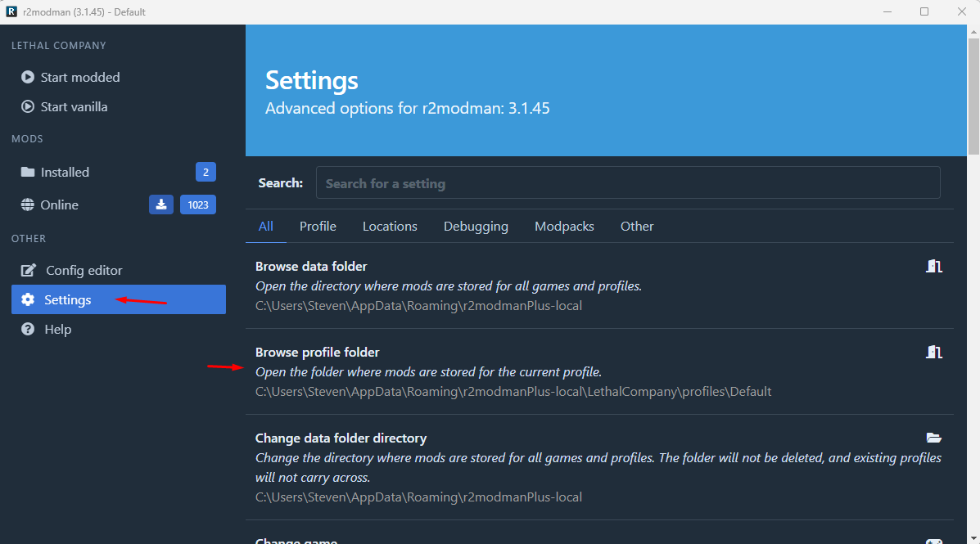Viewport: 980px width, 544px height.
Task: Click the play icon next to Start modded
Action: (27, 77)
